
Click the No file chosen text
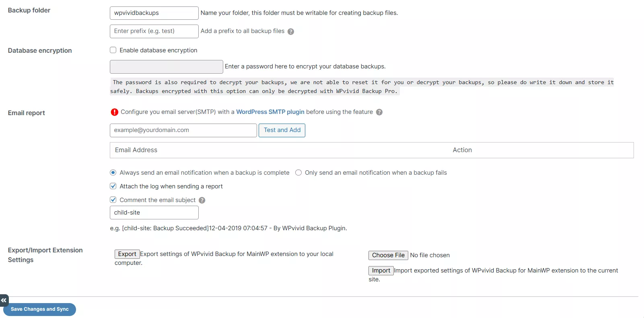point(430,255)
